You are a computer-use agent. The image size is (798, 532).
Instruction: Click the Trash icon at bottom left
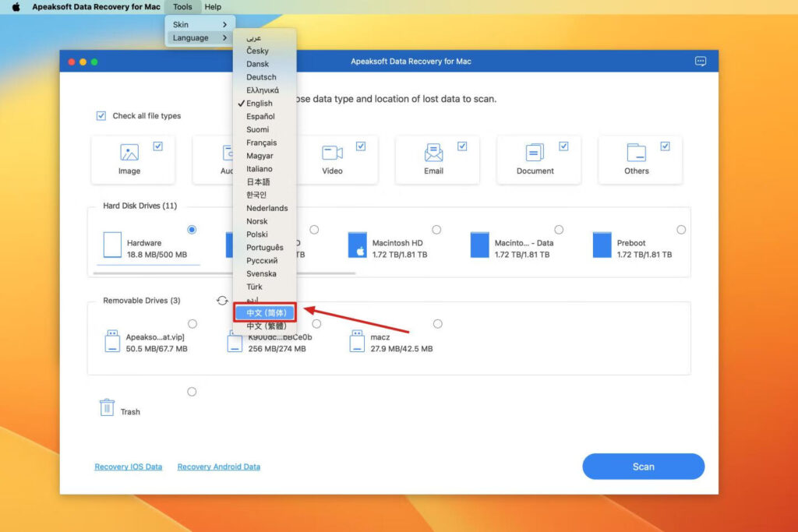[107, 407]
